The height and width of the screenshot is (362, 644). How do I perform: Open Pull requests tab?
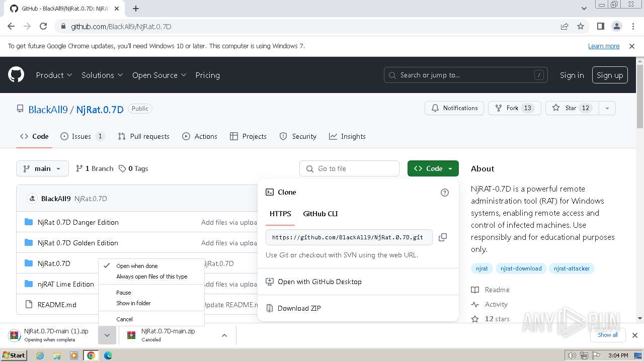143,136
